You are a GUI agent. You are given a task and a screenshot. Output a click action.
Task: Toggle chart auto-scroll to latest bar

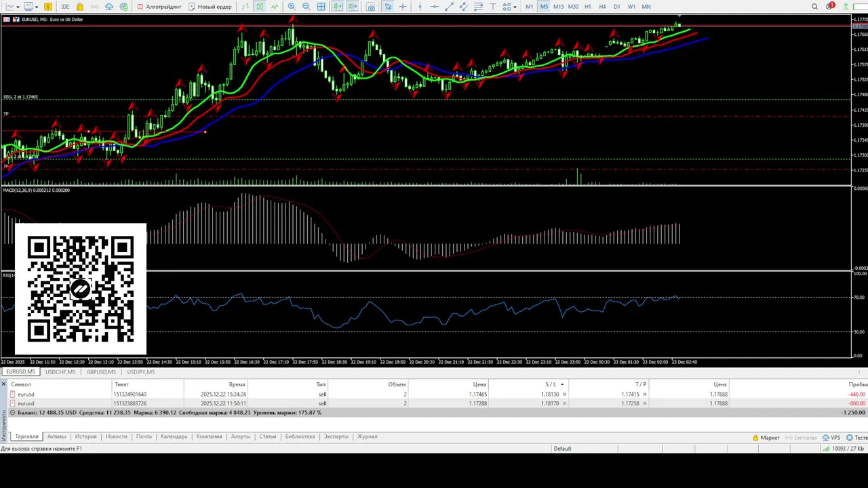[338, 7]
